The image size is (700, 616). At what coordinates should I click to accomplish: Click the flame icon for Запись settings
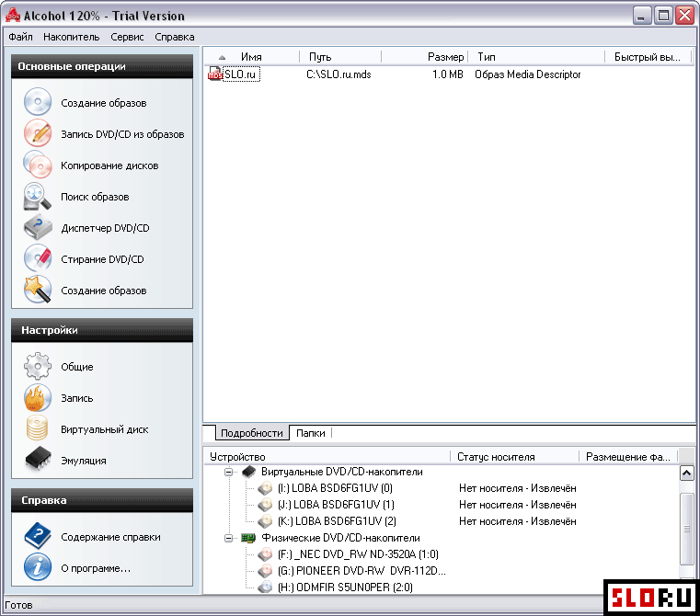point(38,397)
